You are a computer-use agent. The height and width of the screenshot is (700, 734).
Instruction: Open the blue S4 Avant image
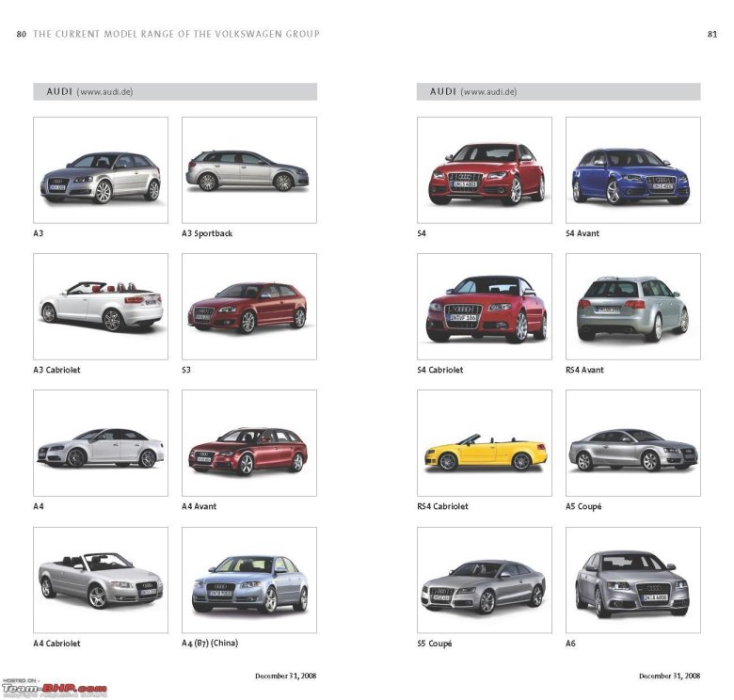632,170
